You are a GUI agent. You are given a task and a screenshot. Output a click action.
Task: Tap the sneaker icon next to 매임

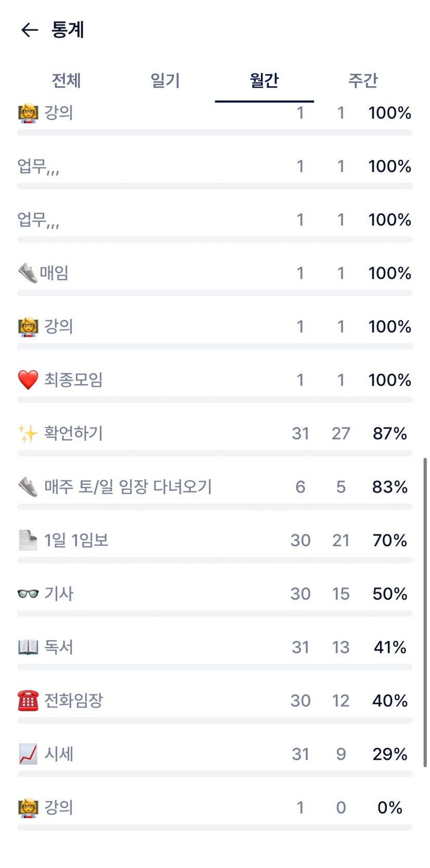[x=28, y=273]
